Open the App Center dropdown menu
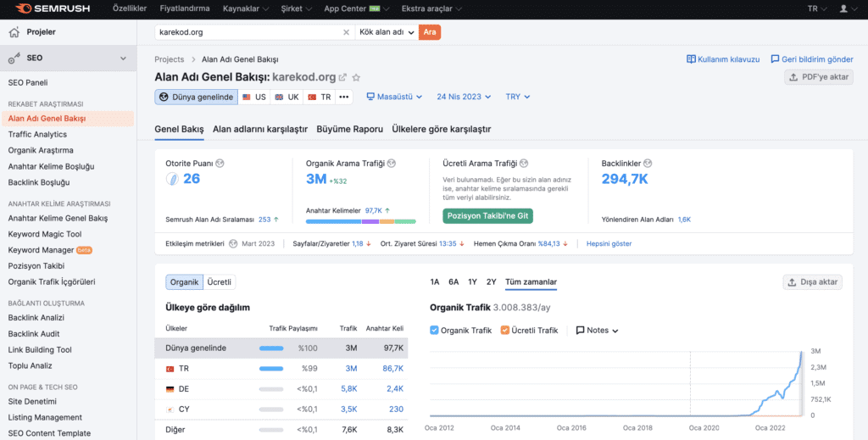Image resolution: width=868 pixels, height=440 pixels. (x=357, y=8)
